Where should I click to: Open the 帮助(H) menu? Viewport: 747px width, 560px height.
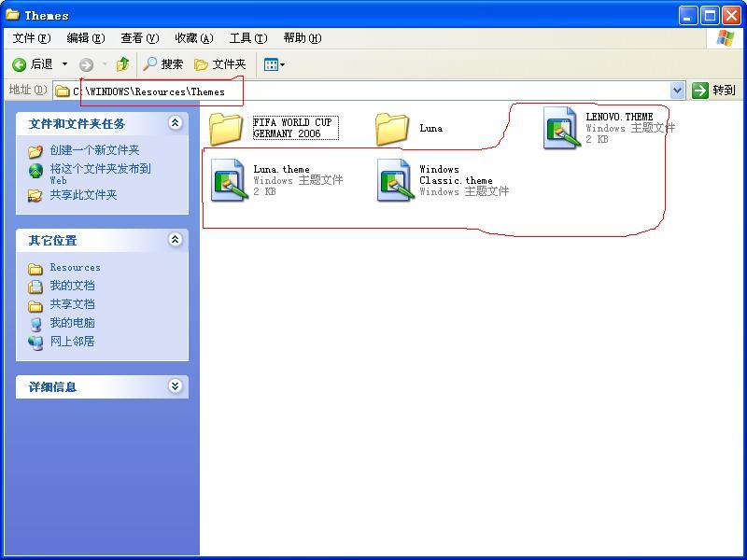(303, 38)
